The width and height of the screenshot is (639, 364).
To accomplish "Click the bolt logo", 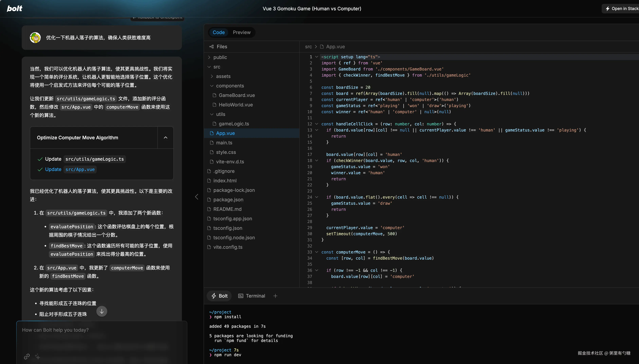I will pyautogui.click(x=15, y=8).
